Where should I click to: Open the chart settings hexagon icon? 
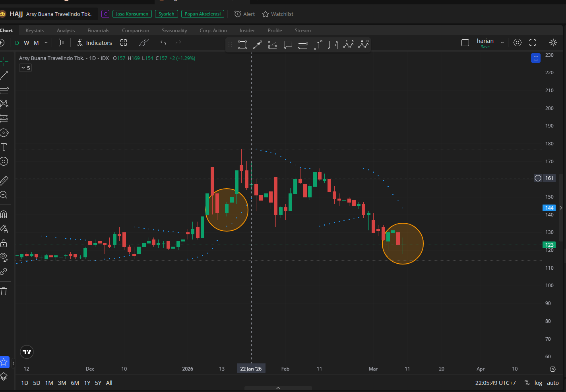[518, 42]
